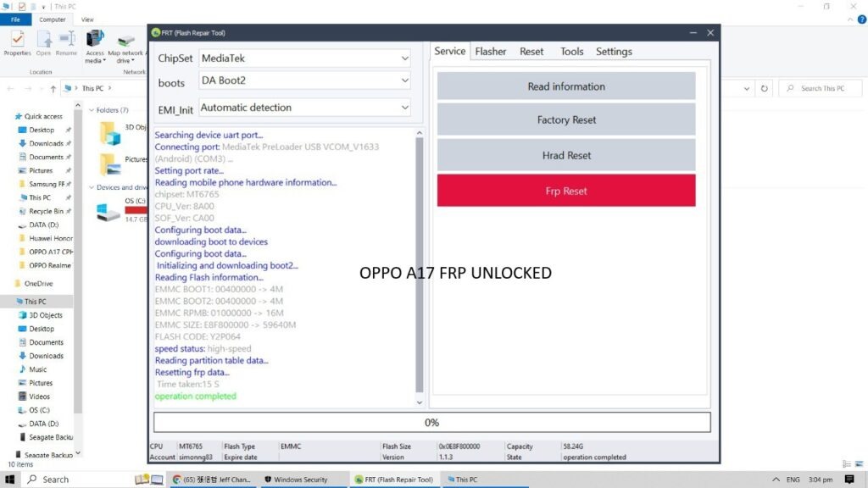The height and width of the screenshot is (488, 868).
Task: Click the refresh icon beside the address bar
Action: pyautogui.click(x=765, y=88)
